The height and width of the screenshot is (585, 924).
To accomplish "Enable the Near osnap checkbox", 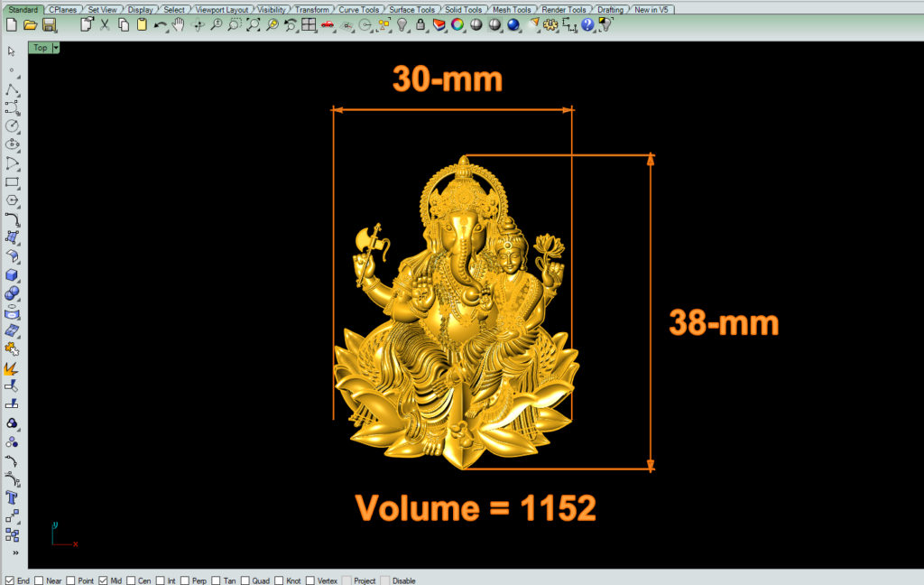I will point(39,580).
